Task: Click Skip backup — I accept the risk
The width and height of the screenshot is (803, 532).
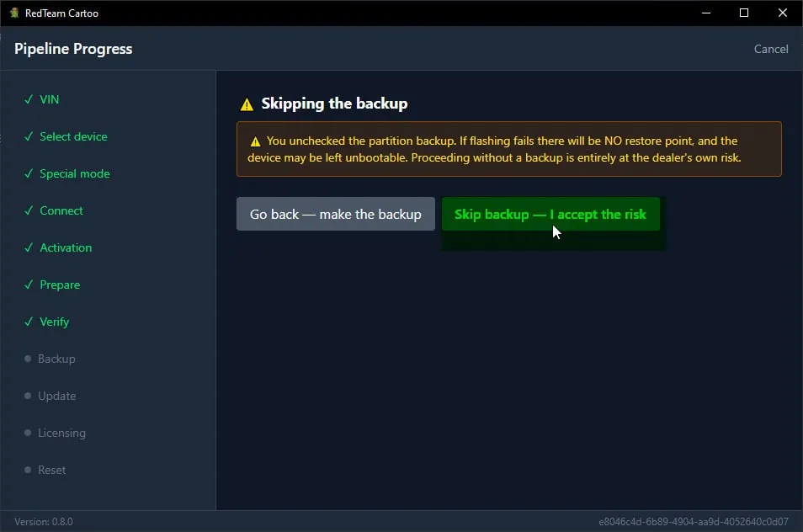Action: [550, 214]
